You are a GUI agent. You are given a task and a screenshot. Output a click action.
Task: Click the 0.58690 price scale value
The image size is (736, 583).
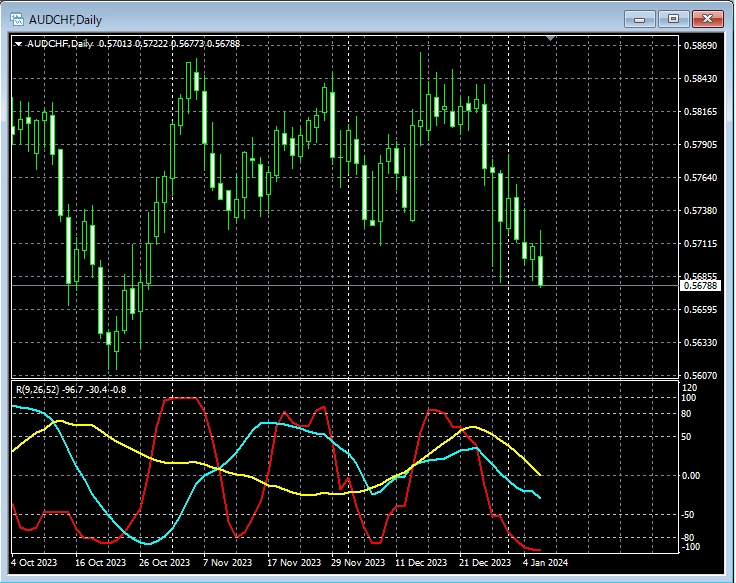(700, 46)
